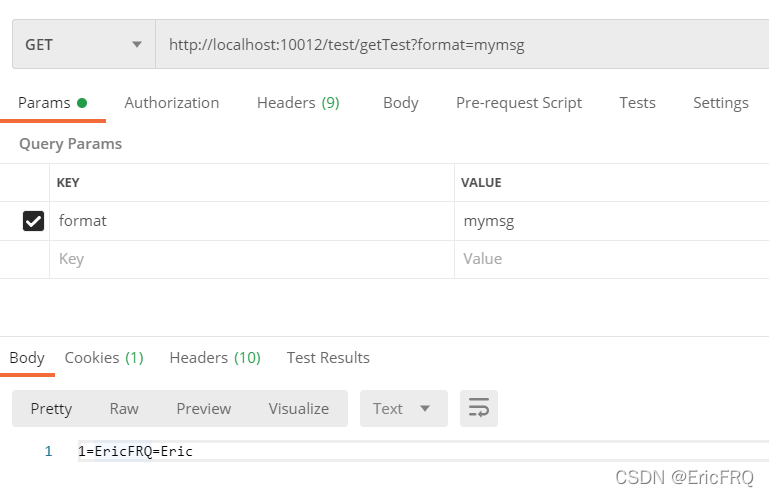This screenshot has width=769, height=497.
Task: Select the Pretty view button
Action: pyautogui.click(x=51, y=409)
